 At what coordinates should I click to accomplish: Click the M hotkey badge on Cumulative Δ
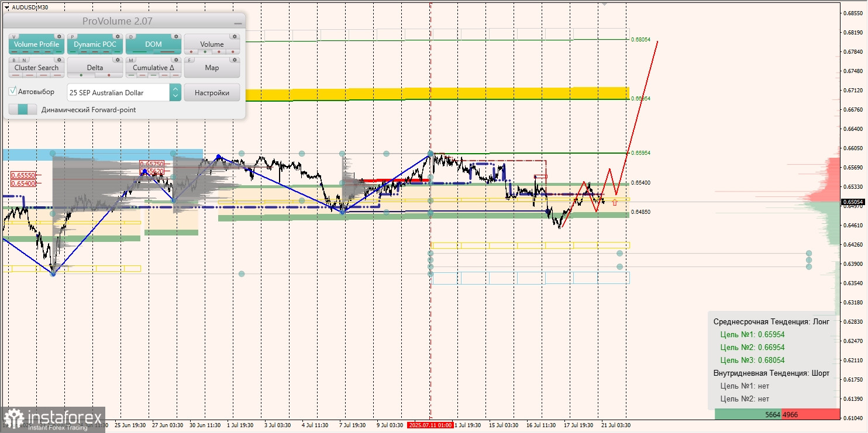pos(132,60)
